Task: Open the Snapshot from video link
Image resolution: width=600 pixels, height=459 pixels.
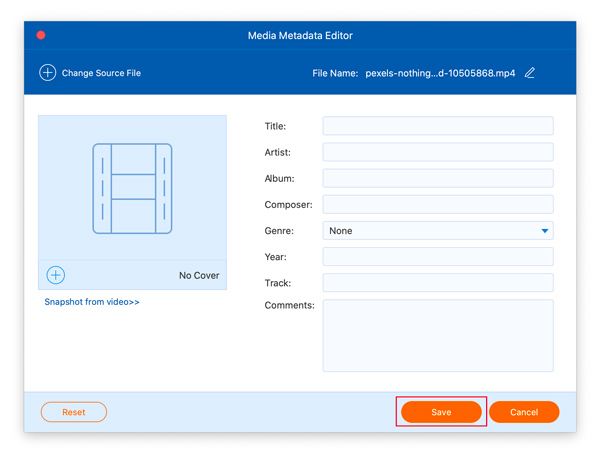Action: [92, 302]
